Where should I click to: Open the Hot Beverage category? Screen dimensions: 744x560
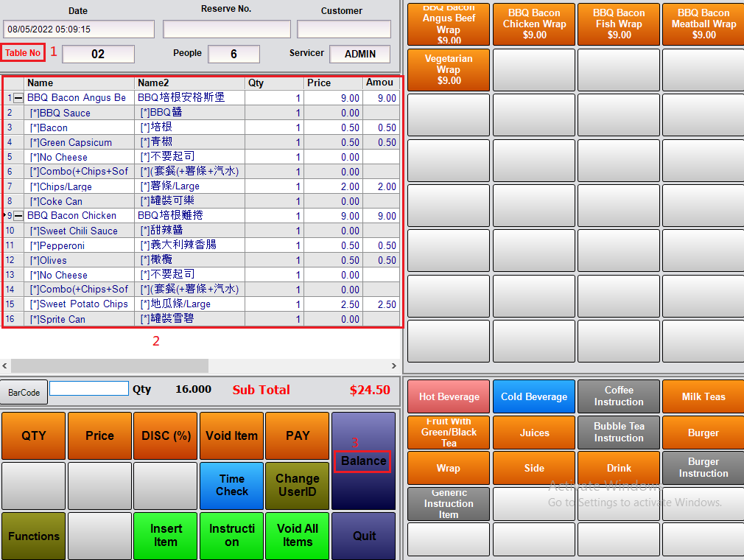coord(449,396)
